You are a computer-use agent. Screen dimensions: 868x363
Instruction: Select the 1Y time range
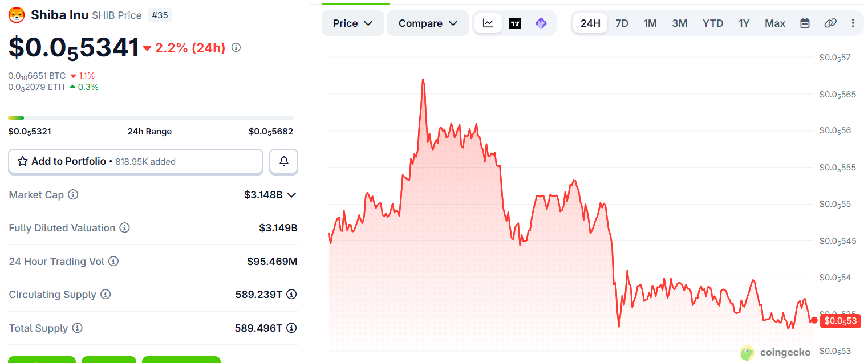744,23
